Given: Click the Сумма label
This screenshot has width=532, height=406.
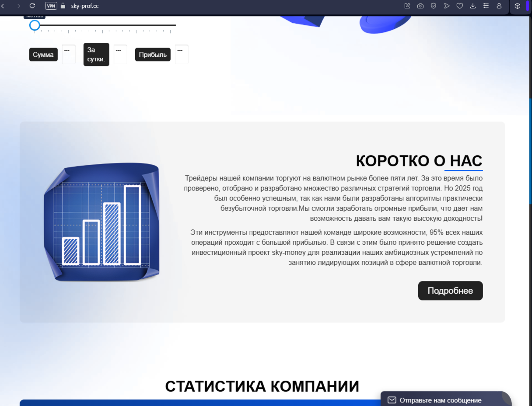Looking at the screenshot, I should click(x=43, y=55).
